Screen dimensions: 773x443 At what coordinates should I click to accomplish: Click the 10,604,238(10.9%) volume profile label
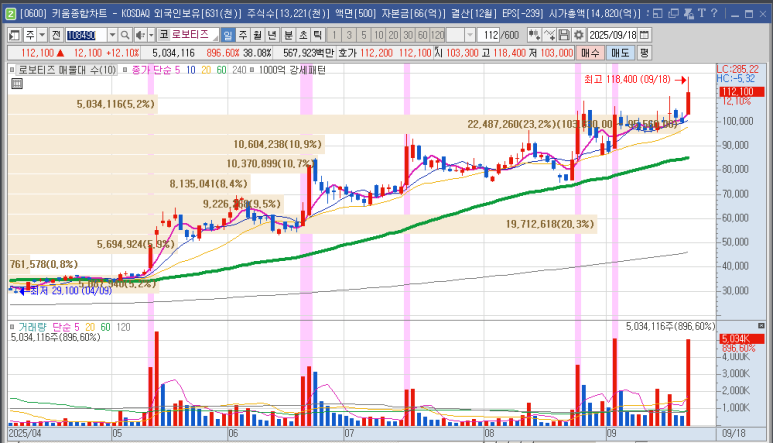(278, 144)
